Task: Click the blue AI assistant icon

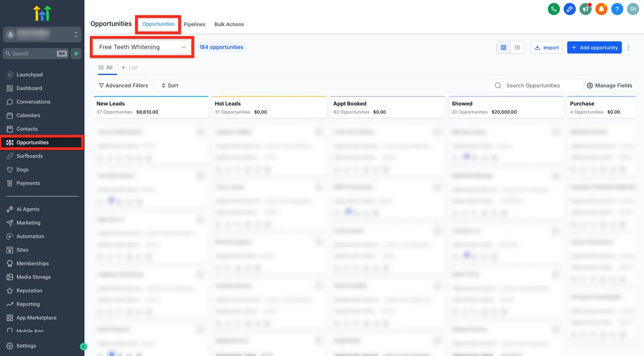Action: point(570,9)
